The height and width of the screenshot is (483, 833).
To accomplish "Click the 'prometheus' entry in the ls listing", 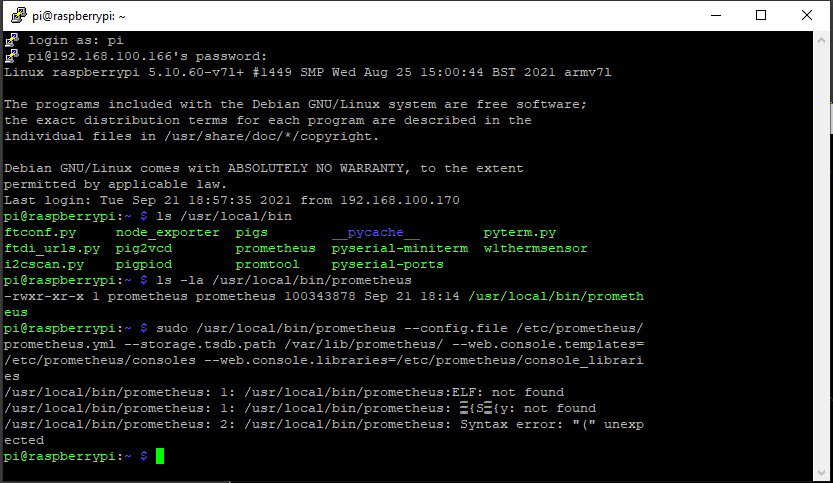I will coord(276,248).
